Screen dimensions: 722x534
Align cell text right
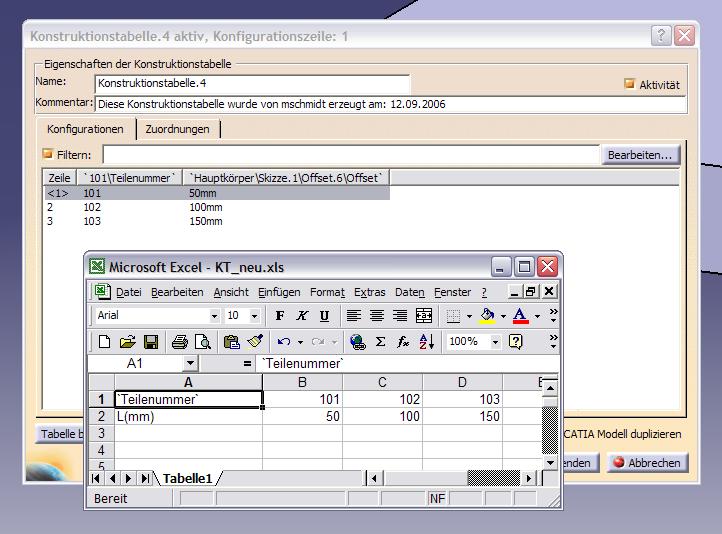click(400, 316)
